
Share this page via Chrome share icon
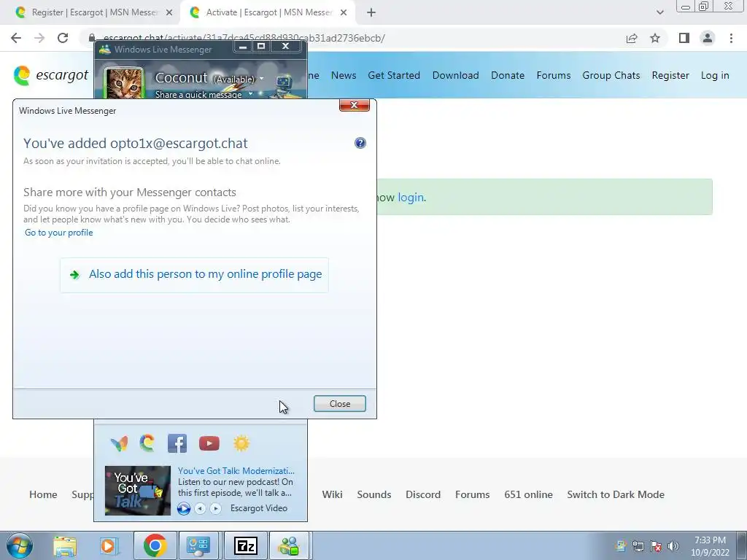click(632, 38)
